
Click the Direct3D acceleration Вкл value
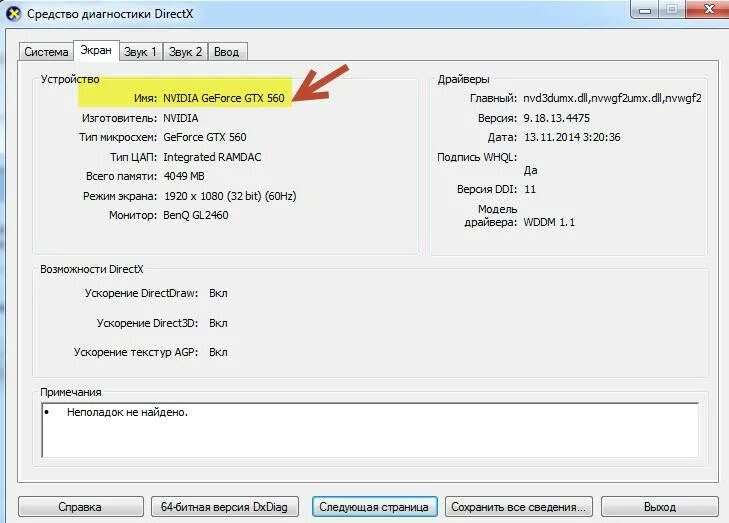218,323
